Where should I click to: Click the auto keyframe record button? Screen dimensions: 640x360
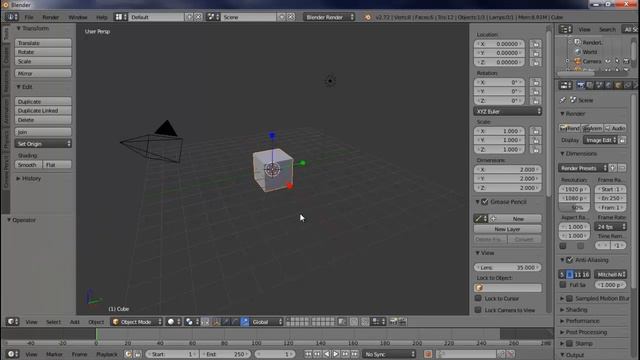pyautogui.click(x=428, y=354)
